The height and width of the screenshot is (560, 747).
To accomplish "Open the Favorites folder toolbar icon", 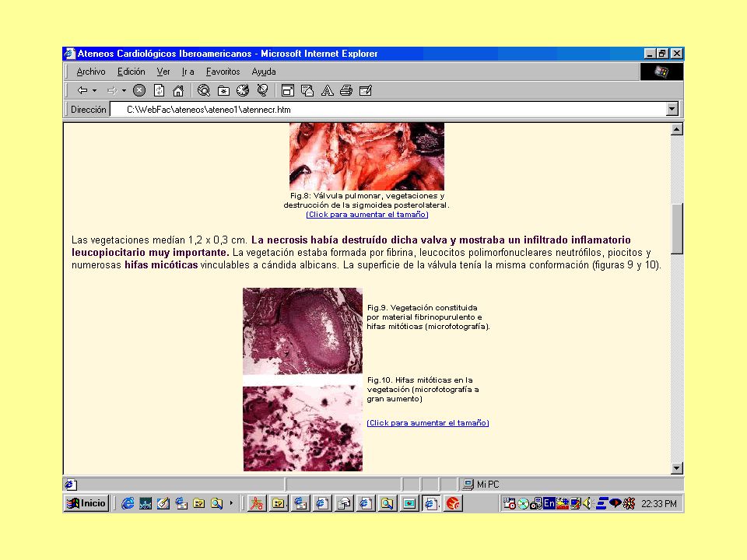I will 223,90.
